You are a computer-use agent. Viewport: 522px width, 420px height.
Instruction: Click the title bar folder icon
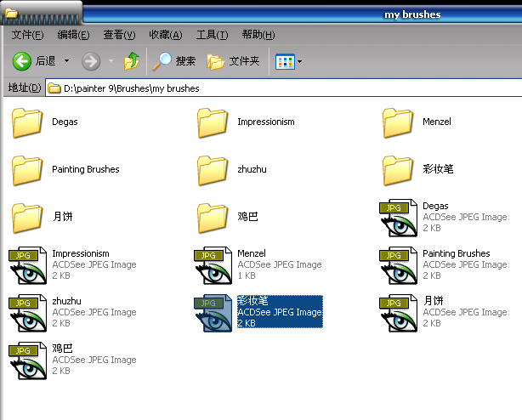[11, 13]
